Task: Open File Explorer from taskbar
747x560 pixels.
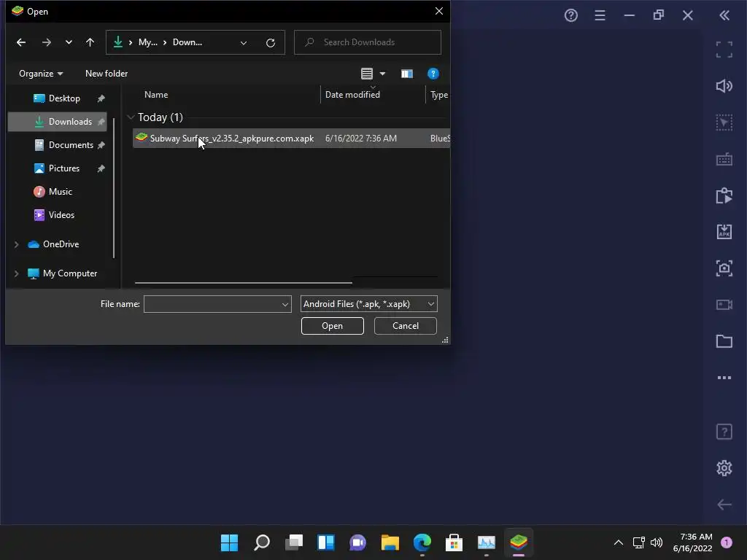Action: (x=390, y=542)
